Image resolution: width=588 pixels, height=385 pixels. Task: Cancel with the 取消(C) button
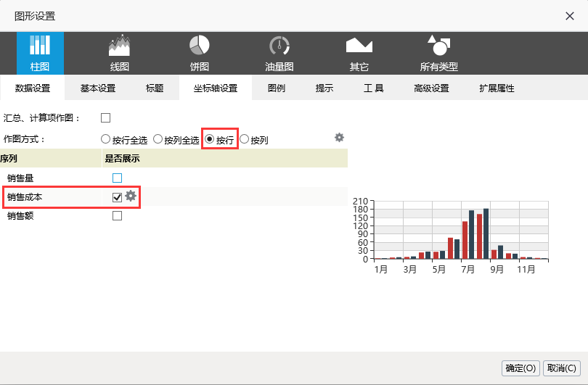(x=562, y=368)
